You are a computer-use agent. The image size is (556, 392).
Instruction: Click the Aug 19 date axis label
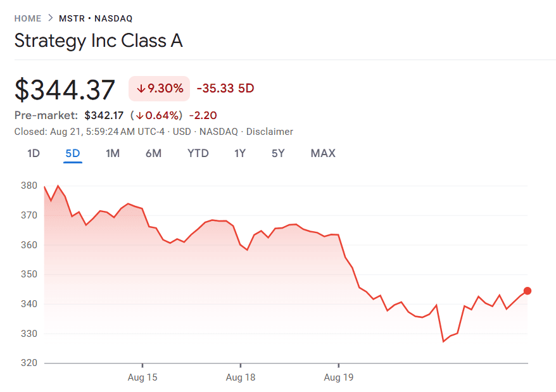coord(339,377)
